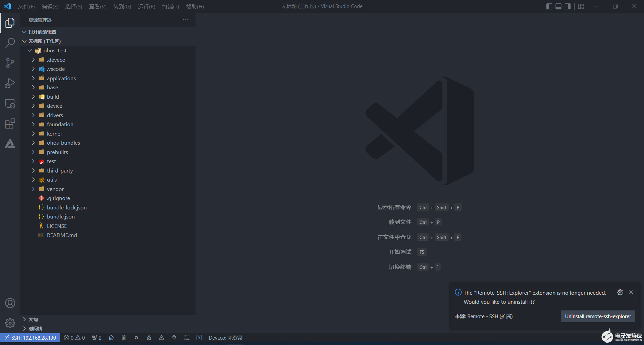644x345 pixels.
Task: Select the drivers folder row
Action: (108, 115)
